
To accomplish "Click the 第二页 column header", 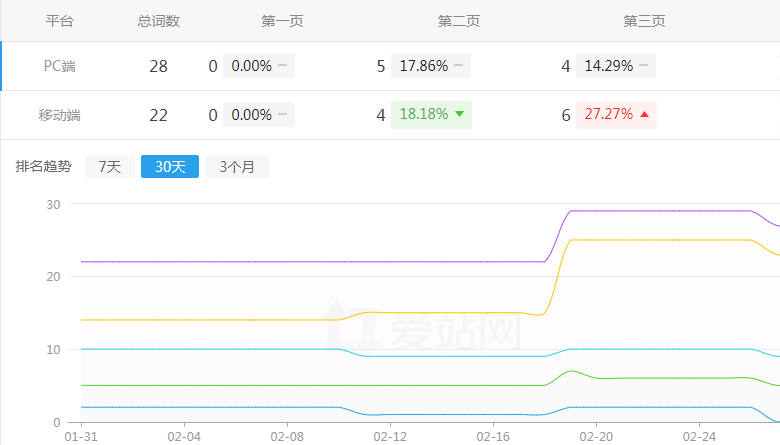I will point(459,21).
